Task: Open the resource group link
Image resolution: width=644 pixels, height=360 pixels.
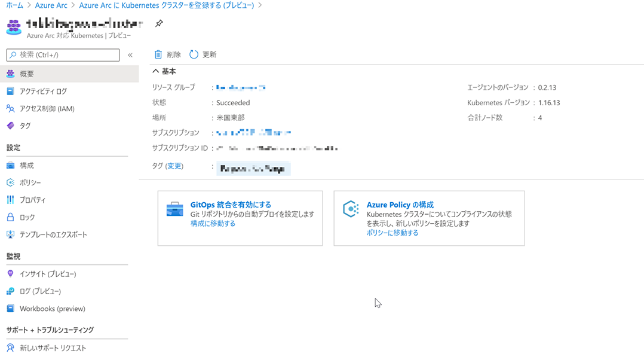Action: tap(241, 87)
